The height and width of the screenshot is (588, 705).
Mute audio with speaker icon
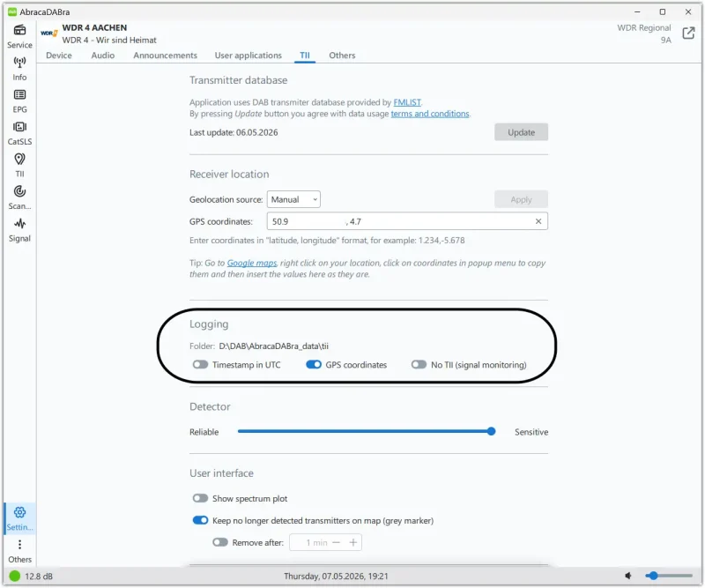tap(628, 576)
